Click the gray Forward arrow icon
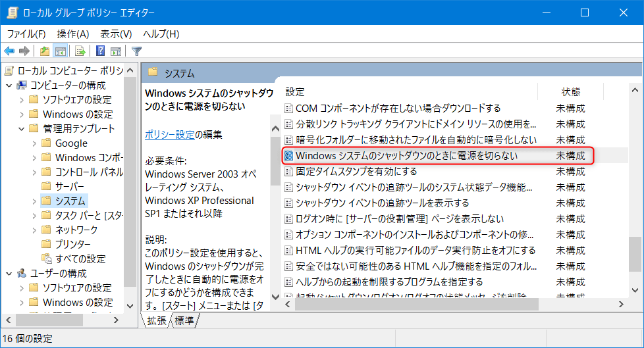 pyautogui.click(x=24, y=51)
